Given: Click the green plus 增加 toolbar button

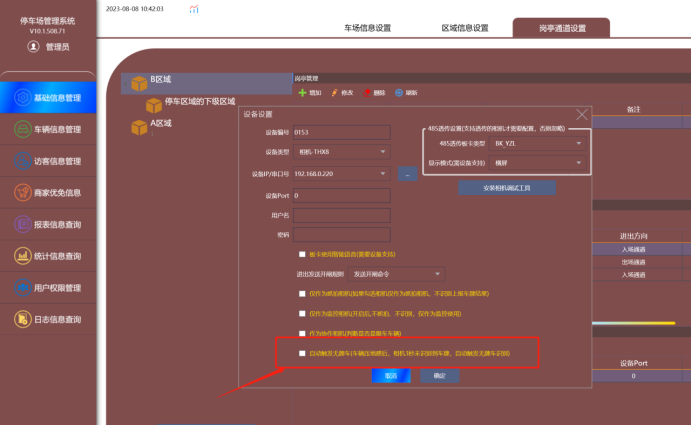Looking at the screenshot, I should click(x=310, y=93).
